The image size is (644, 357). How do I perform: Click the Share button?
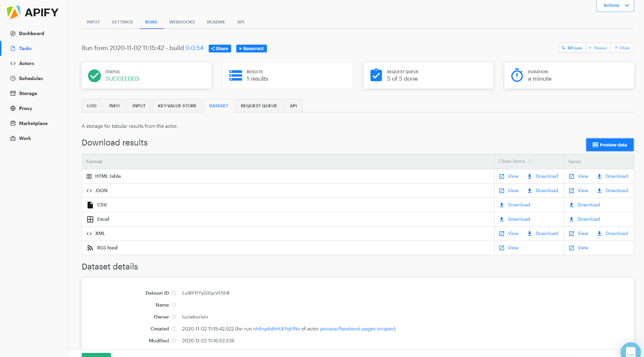coord(220,48)
